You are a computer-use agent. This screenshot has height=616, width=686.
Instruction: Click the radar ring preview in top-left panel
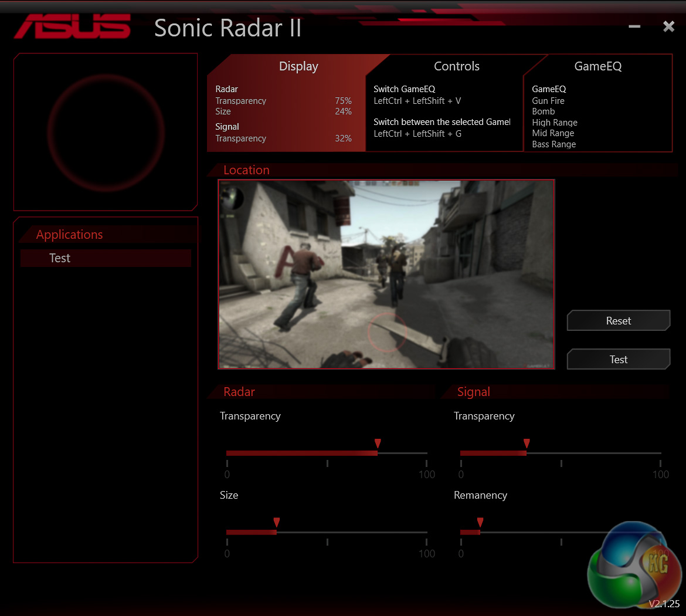coord(106,133)
